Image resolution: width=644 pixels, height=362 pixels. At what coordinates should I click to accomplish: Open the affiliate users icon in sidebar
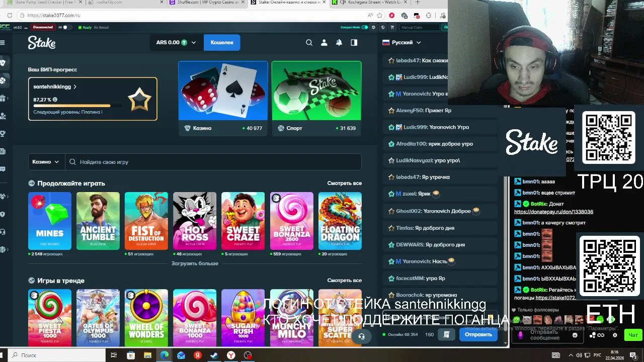(x=3, y=116)
